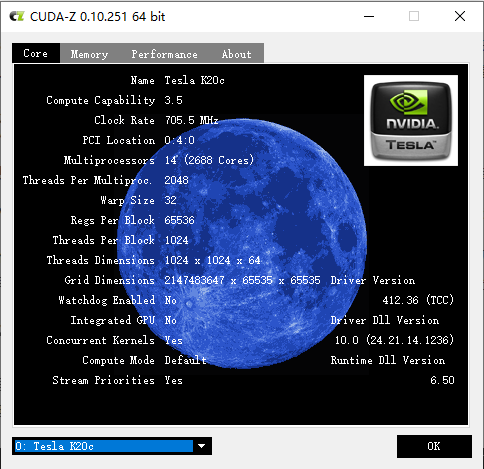Click the 'Runtime Dll Version' label

tap(388, 360)
